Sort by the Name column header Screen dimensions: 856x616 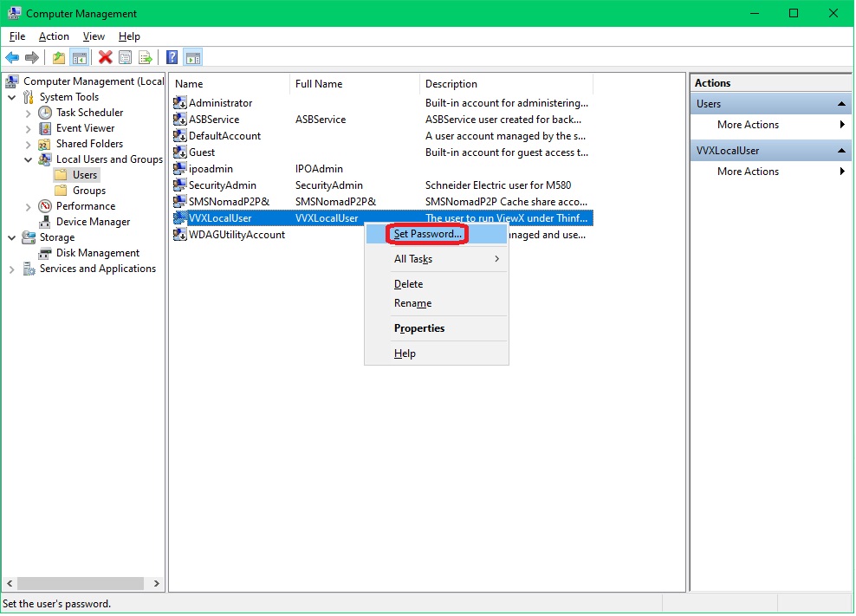(x=230, y=83)
